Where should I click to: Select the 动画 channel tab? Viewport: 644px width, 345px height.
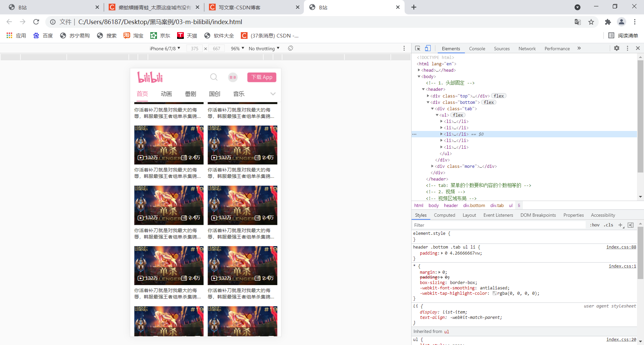(x=166, y=94)
